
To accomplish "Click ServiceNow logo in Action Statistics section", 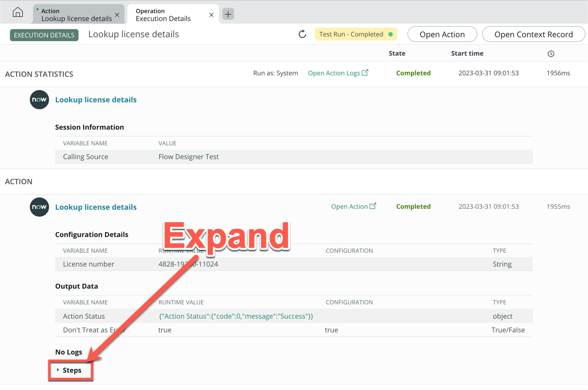I will pyautogui.click(x=39, y=100).
